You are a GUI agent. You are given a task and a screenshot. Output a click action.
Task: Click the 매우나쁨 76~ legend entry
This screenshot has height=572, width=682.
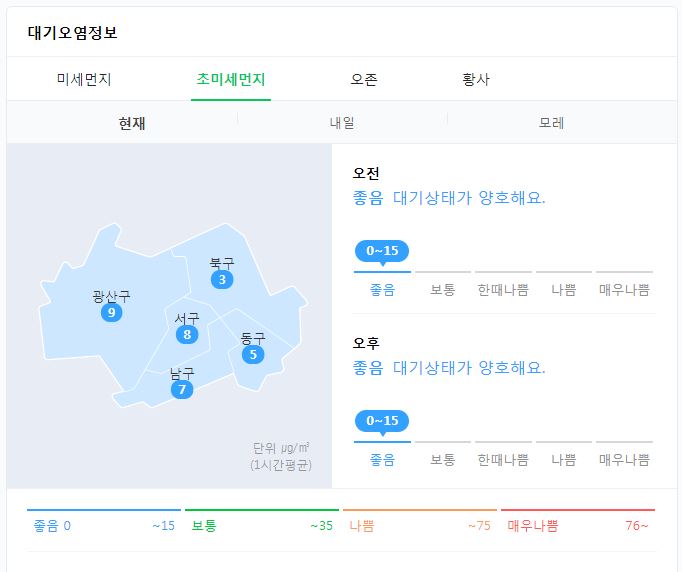(577, 525)
